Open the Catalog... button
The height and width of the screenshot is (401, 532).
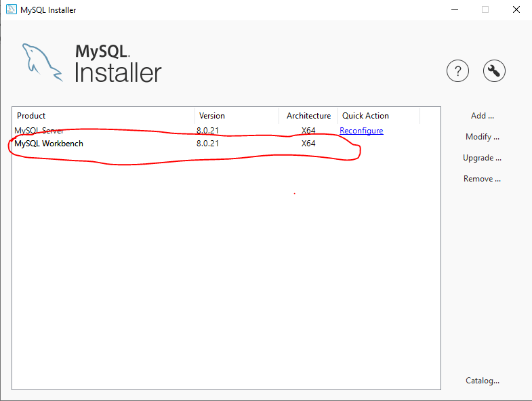482,381
